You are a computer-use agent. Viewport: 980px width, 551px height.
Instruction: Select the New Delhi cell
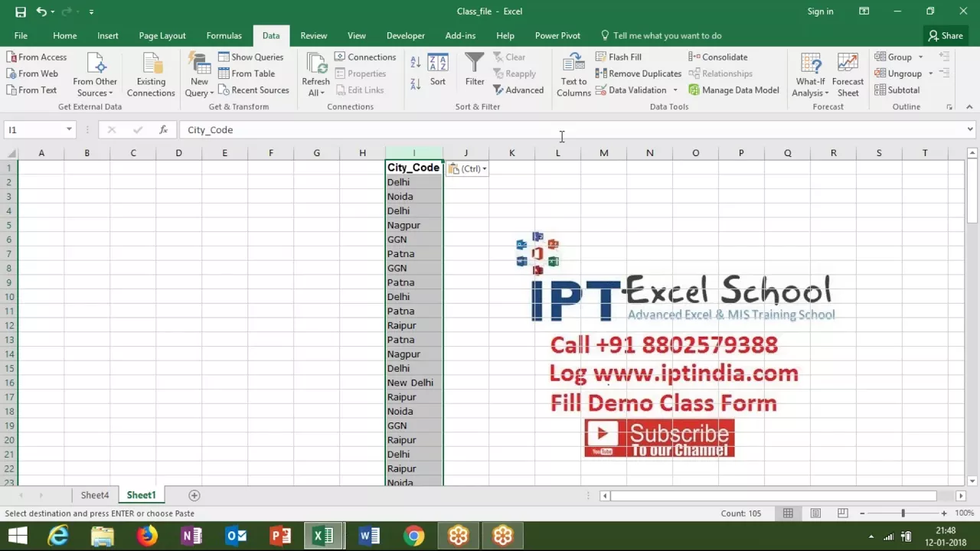414,383
